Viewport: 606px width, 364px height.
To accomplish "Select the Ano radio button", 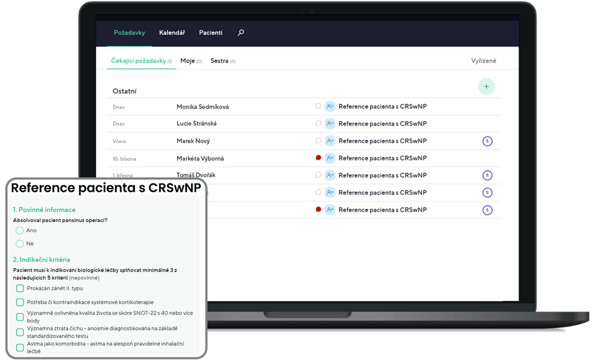I will (20, 230).
